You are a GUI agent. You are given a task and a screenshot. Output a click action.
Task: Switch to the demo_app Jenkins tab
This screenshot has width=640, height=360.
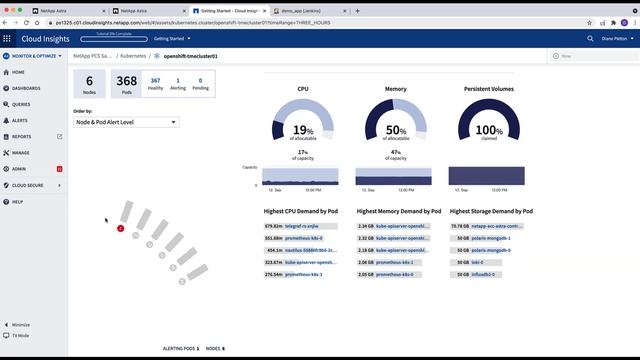pos(309,11)
